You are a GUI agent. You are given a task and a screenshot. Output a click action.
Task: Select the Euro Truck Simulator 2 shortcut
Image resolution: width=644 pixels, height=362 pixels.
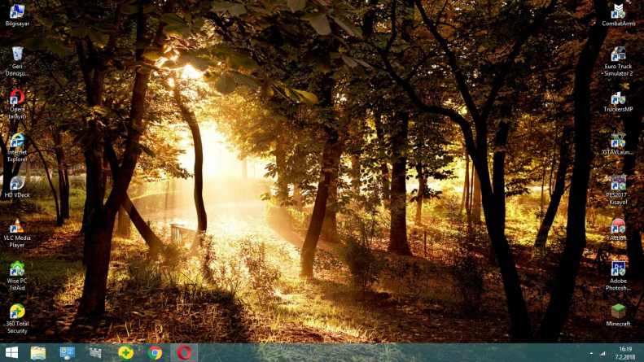click(618, 62)
